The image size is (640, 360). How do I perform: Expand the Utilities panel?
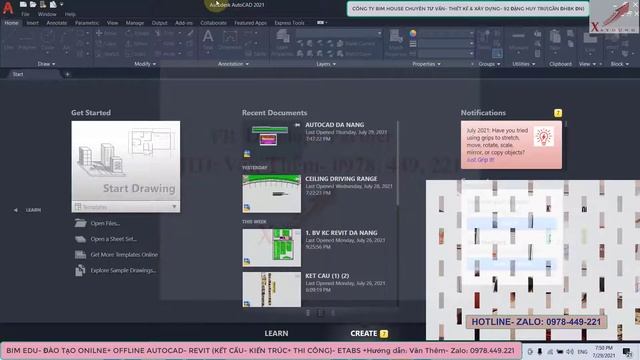[x=524, y=64]
